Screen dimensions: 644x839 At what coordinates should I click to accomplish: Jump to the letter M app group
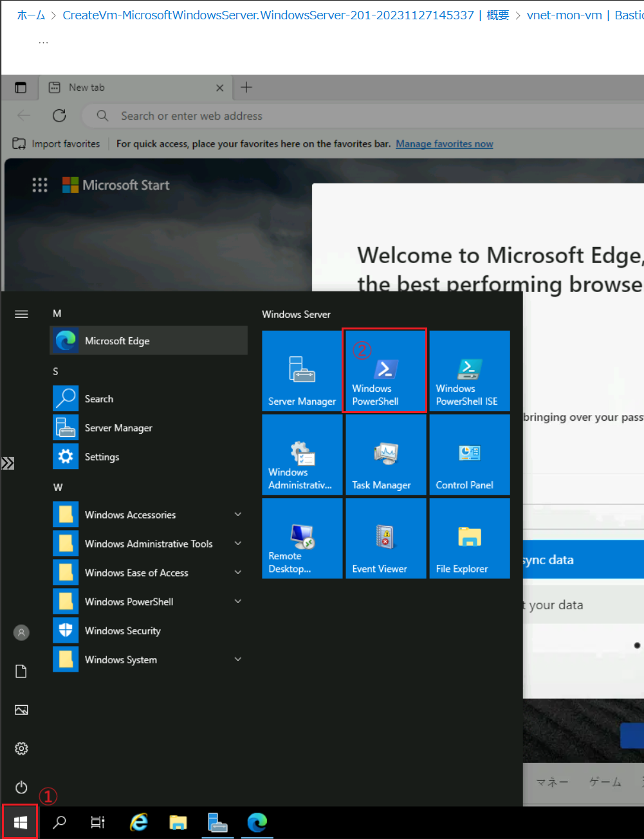tap(57, 313)
